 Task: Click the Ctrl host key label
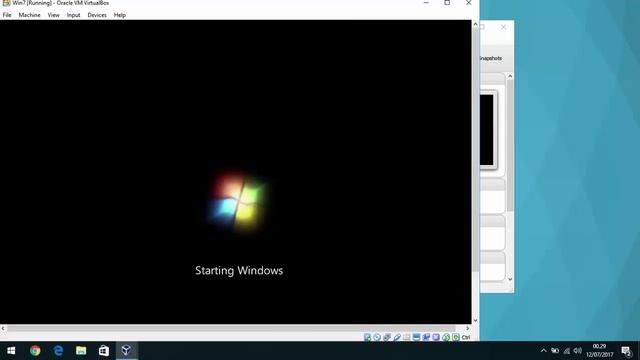tap(466, 338)
